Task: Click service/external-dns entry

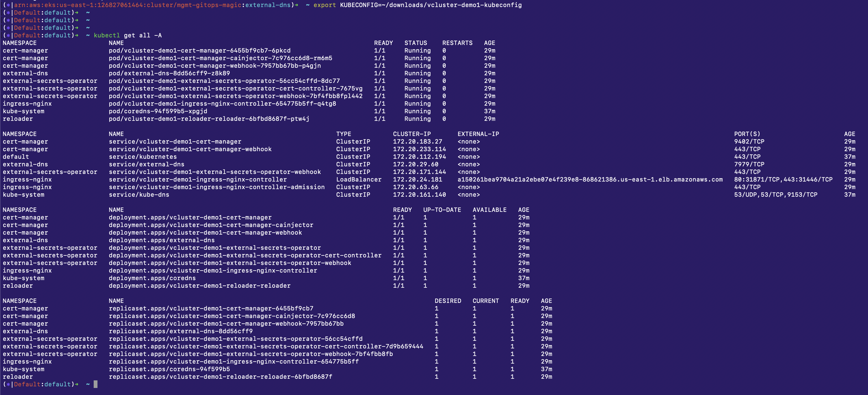Action: pos(146,164)
